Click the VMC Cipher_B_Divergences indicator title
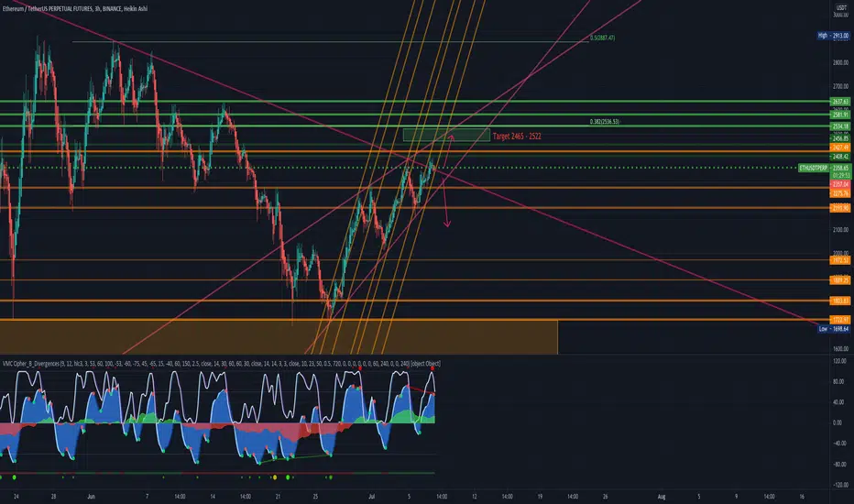854x504 pixels. [221, 364]
